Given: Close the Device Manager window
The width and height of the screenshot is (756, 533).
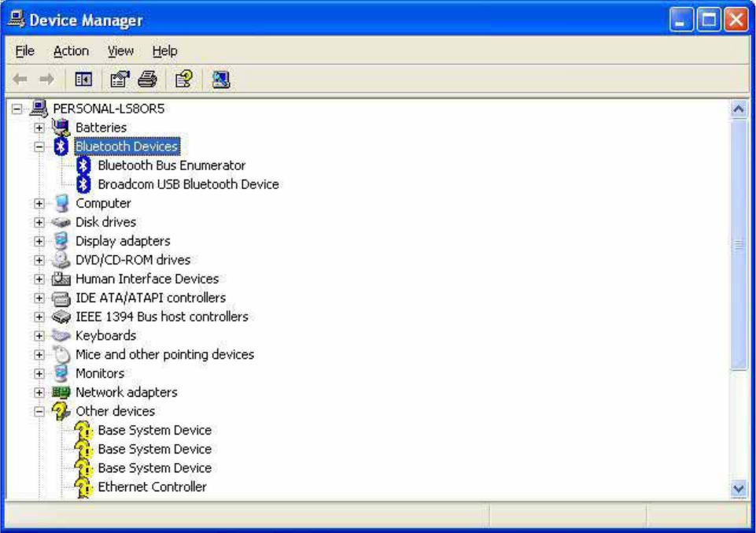Looking at the screenshot, I should pyautogui.click(x=736, y=20).
